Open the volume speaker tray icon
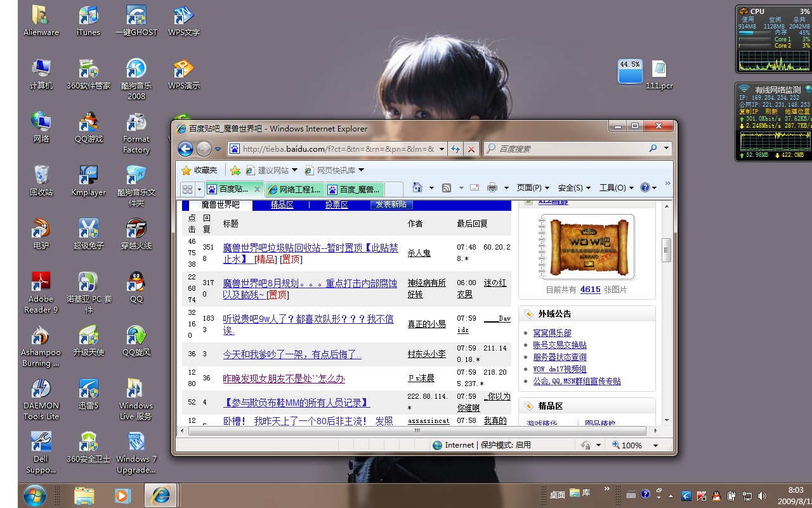This screenshot has height=508, width=812. pos(763,495)
